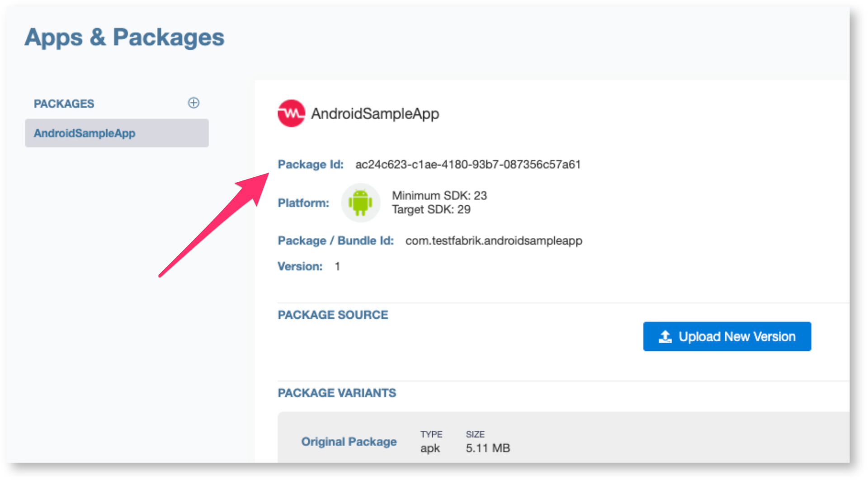Click the PACKAGES sidebar heading

point(64,104)
